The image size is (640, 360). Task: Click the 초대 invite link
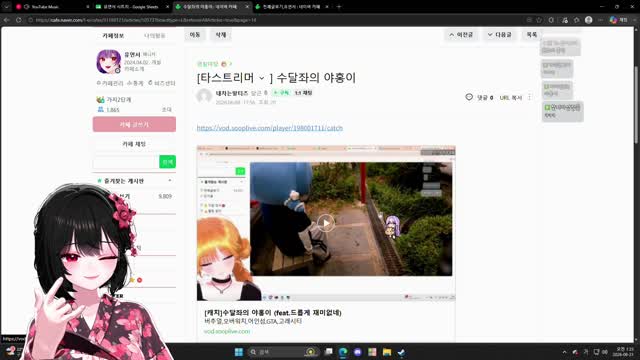point(167,110)
